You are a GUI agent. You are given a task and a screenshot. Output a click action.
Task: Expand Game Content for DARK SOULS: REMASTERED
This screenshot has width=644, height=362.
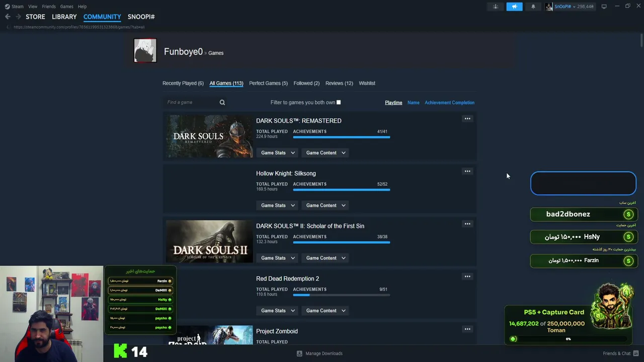point(326,153)
